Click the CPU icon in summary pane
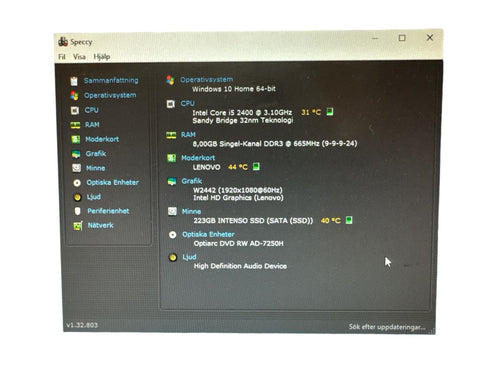The width and height of the screenshot is (490, 367). pos(171,104)
